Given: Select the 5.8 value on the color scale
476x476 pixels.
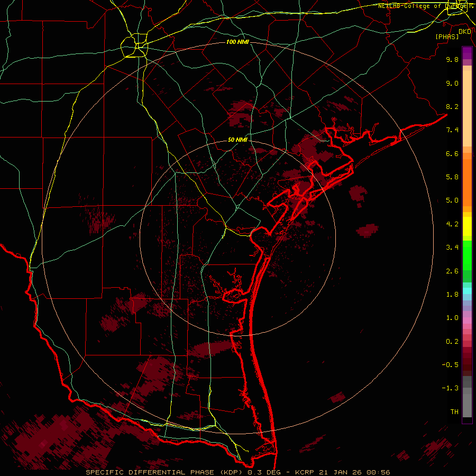Looking at the screenshot, I should point(452,177).
